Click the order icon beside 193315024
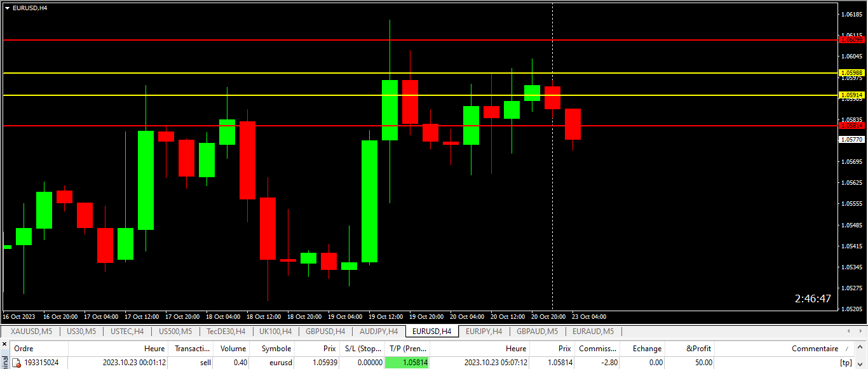The height and width of the screenshot is (369, 868). click(17, 363)
